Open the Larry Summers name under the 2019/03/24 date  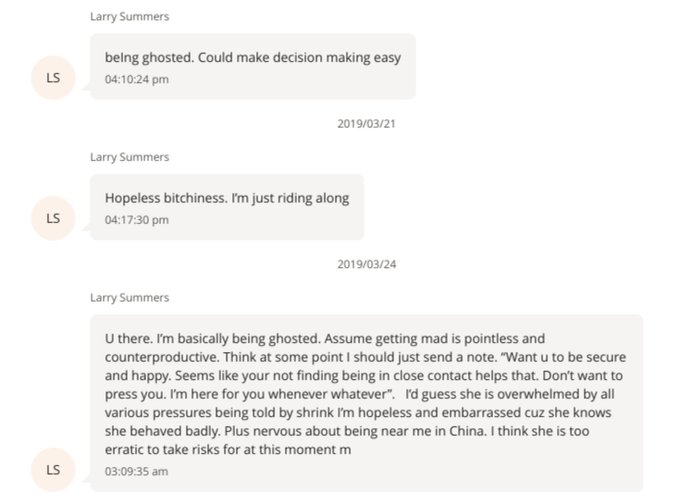point(129,298)
